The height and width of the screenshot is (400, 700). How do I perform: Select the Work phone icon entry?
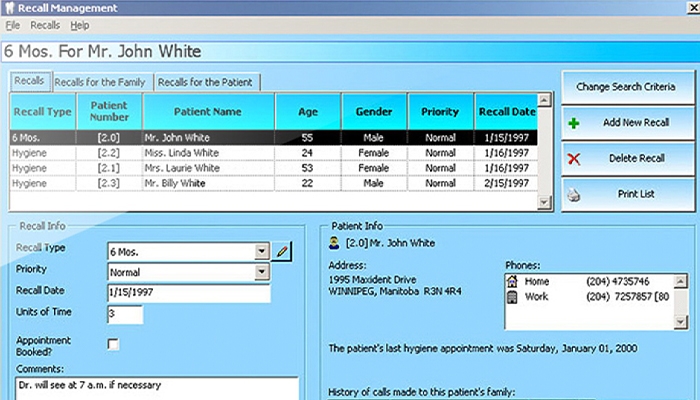pyautogui.click(x=513, y=297)
